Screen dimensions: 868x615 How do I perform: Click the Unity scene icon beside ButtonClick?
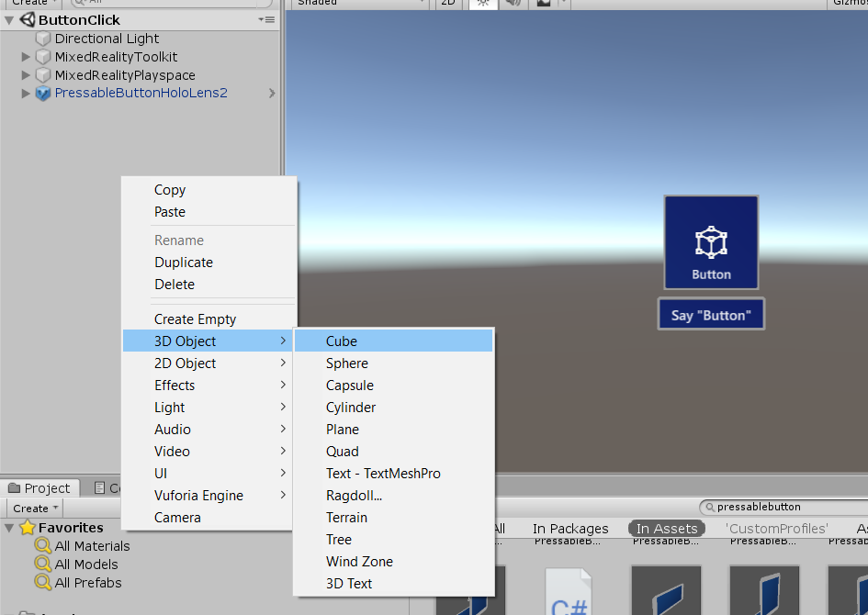pos(27,19)
